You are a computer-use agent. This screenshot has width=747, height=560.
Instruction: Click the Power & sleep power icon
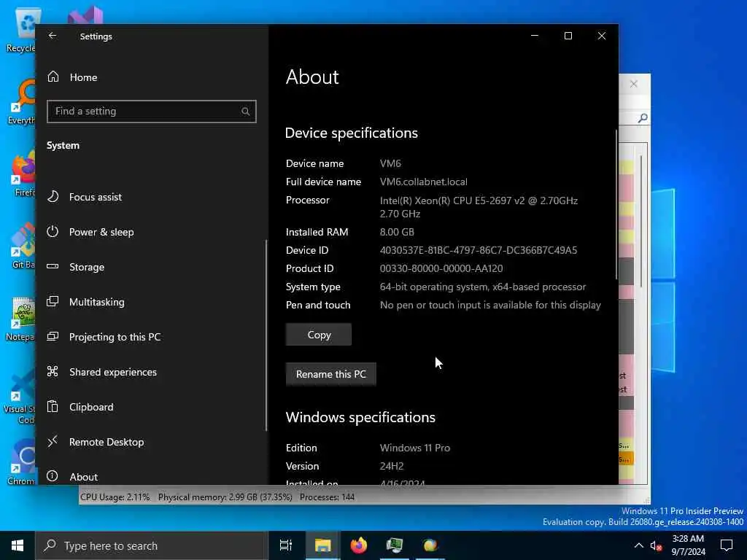[x=53, y=231]
